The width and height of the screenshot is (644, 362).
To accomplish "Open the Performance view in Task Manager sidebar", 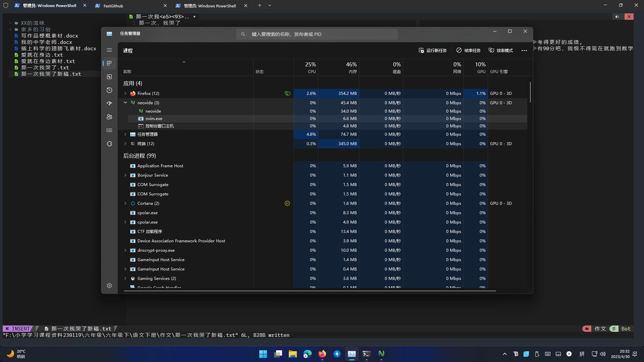I will 109,77.
